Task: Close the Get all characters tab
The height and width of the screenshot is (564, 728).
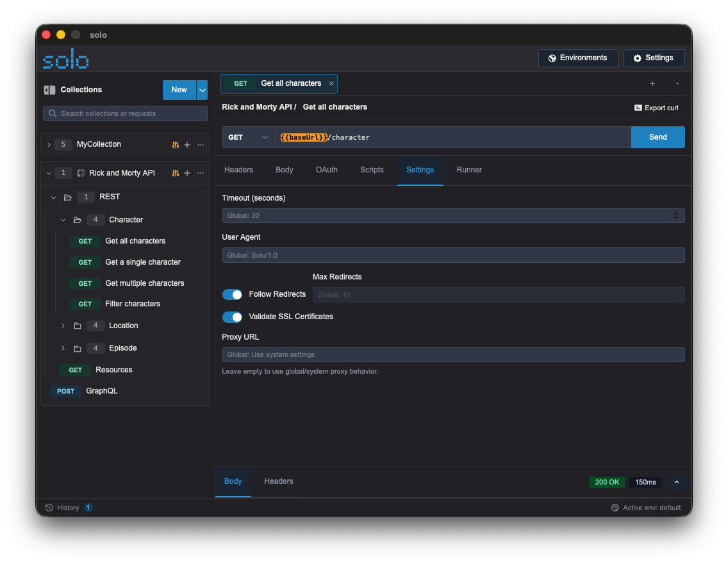Action: (331, 83)
